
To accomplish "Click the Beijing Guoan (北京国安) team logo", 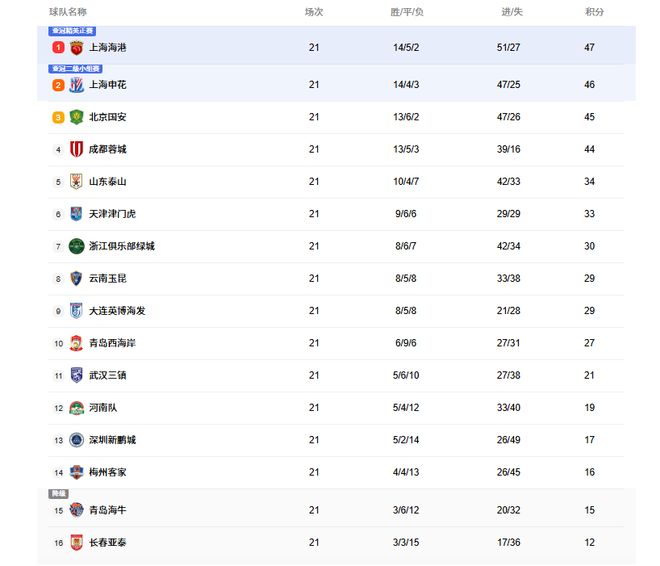I will point(77,117).
